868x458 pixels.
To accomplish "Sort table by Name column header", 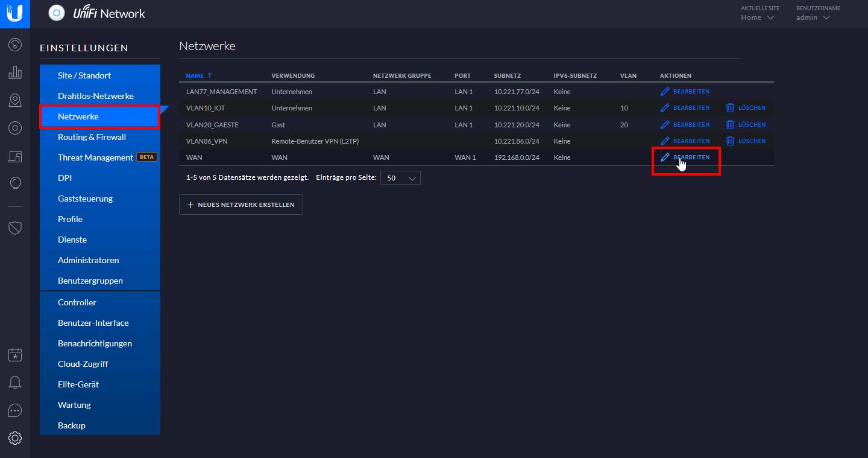I will click(199, 75).
